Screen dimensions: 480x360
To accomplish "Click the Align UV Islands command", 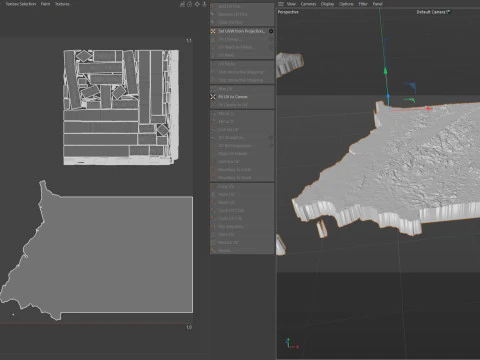I will point(242,154).
